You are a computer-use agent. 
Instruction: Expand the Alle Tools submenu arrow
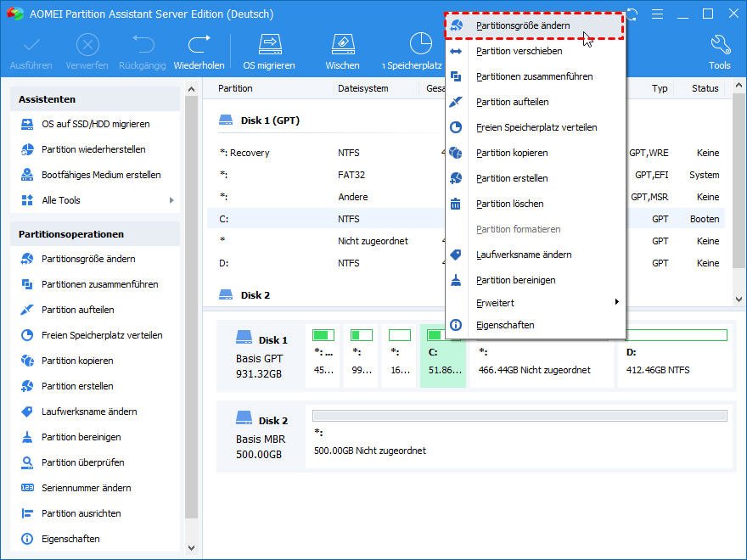(x=171, y=200)
